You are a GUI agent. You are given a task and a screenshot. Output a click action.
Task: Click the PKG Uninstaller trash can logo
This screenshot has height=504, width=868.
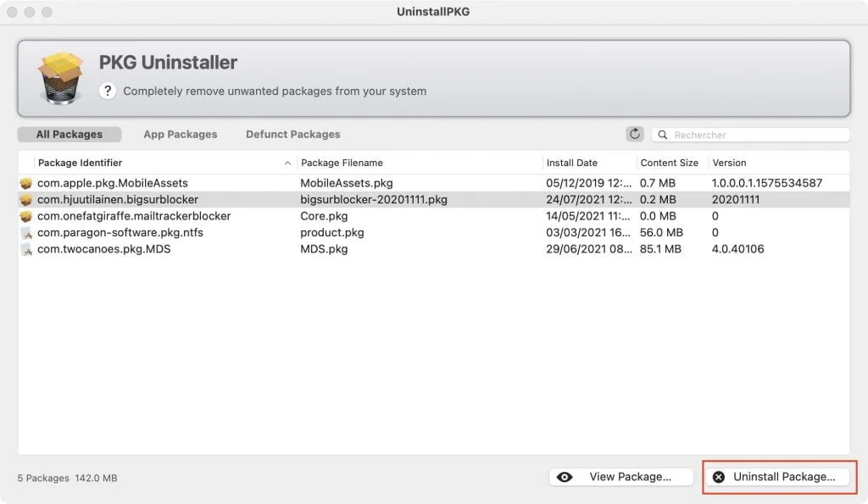click(61, 77)
